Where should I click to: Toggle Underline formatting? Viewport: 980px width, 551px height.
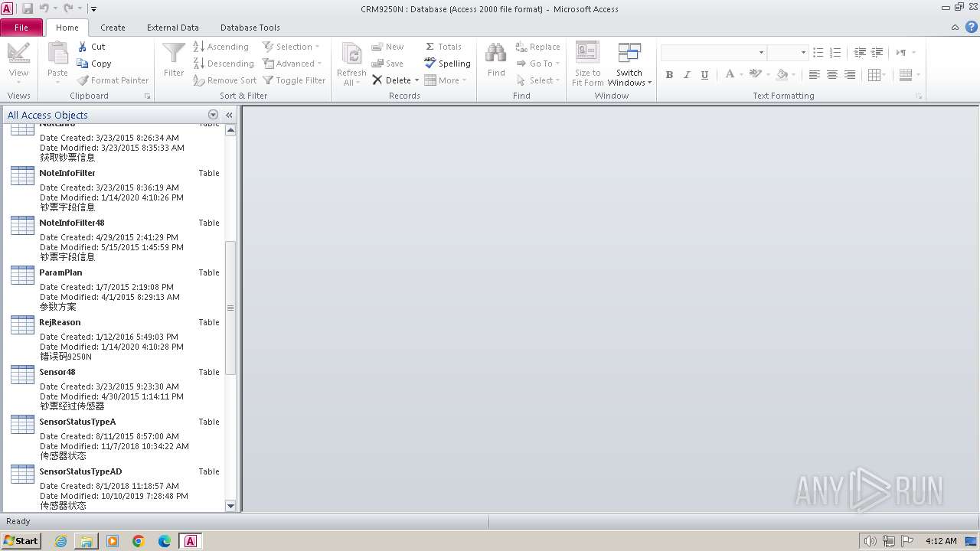(704, 74)
